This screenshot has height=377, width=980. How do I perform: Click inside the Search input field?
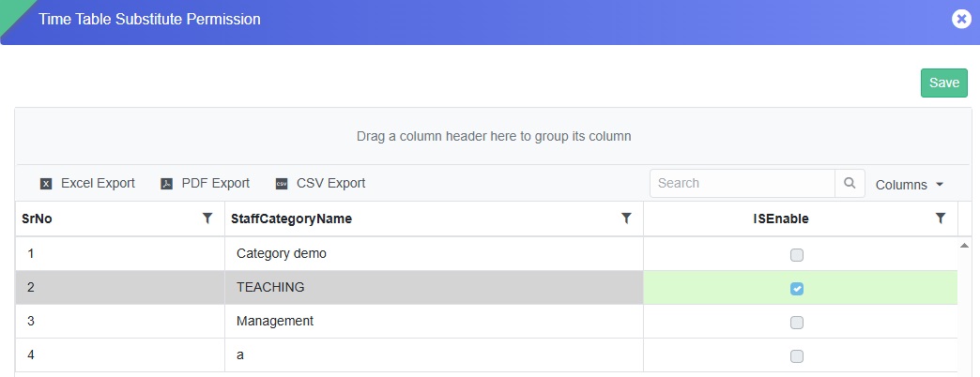click(x=742, y=184)
